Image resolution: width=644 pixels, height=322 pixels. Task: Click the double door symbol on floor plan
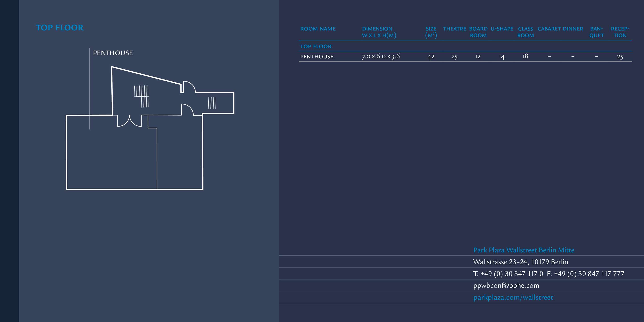(129, 121)
